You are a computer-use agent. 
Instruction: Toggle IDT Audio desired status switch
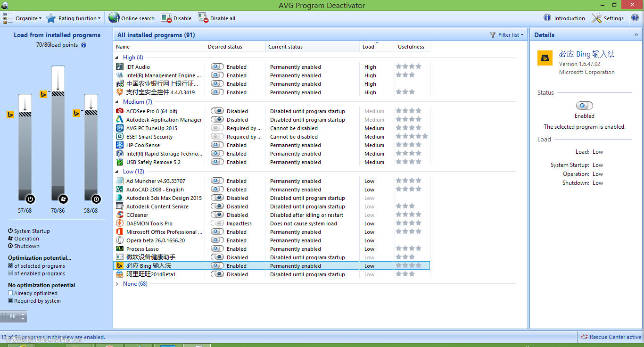[x=217, y=67]
